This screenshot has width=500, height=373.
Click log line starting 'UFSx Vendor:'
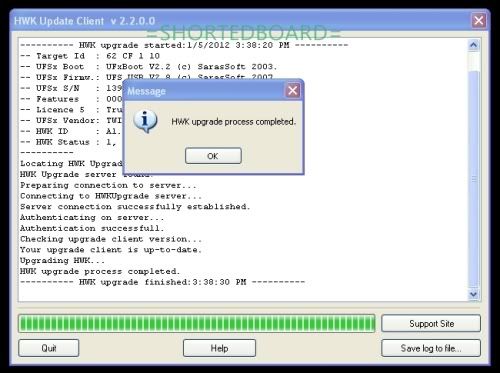coord(71,120)
